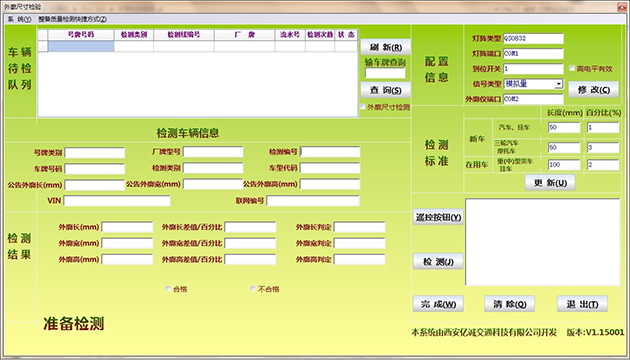Screen dimensions: 630x360
Task: Focus the 检测编号 field
Action: [330, 151]
